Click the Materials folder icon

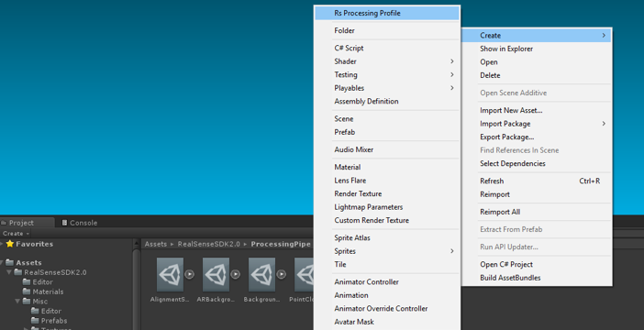click(27, 291)
